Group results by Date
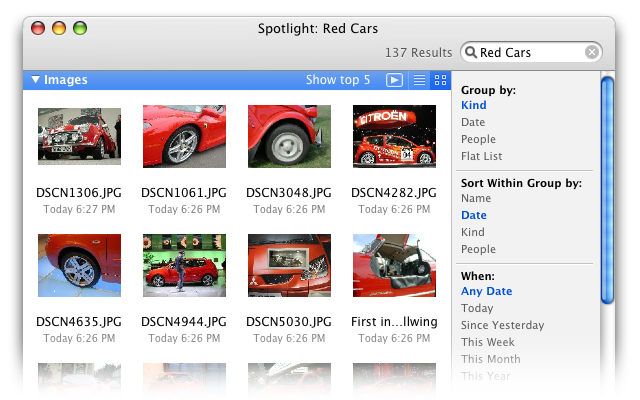The image size is (640, 400). [473, 123]
